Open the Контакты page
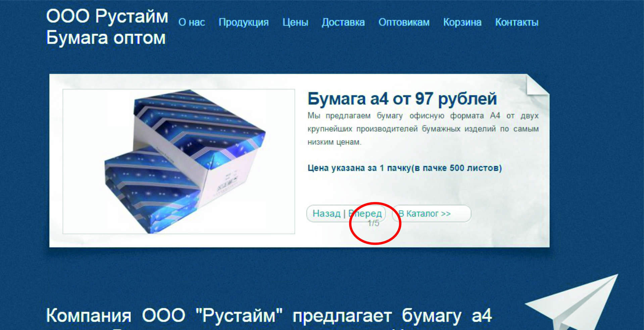Screen dimensions: 644x330 pyautogui.click(x=517, y=22)
